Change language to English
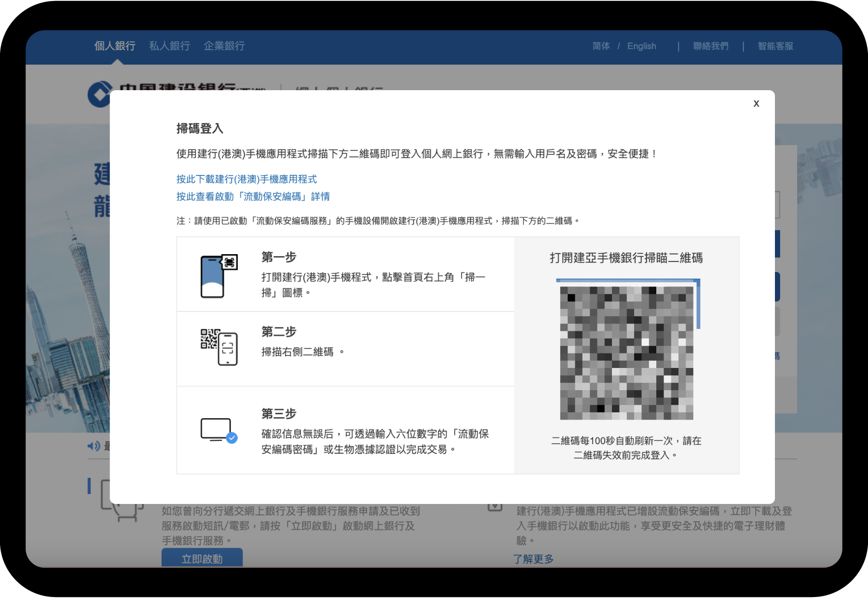Image resolution: width=868 pixels, height=598 pixels. coord(641,46)
